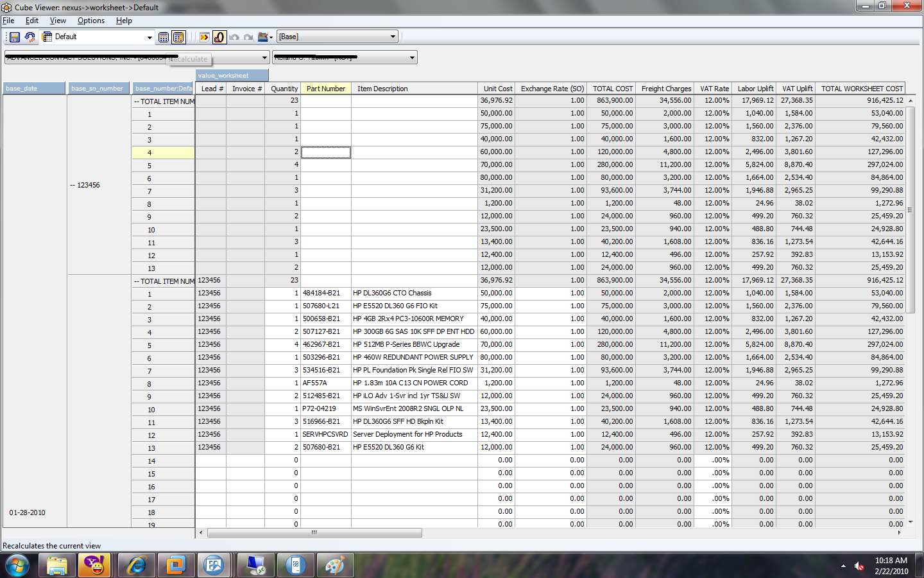Select the VAT Rate column header
The width and height of the screenshot is (924, 578).
(714, 89)
